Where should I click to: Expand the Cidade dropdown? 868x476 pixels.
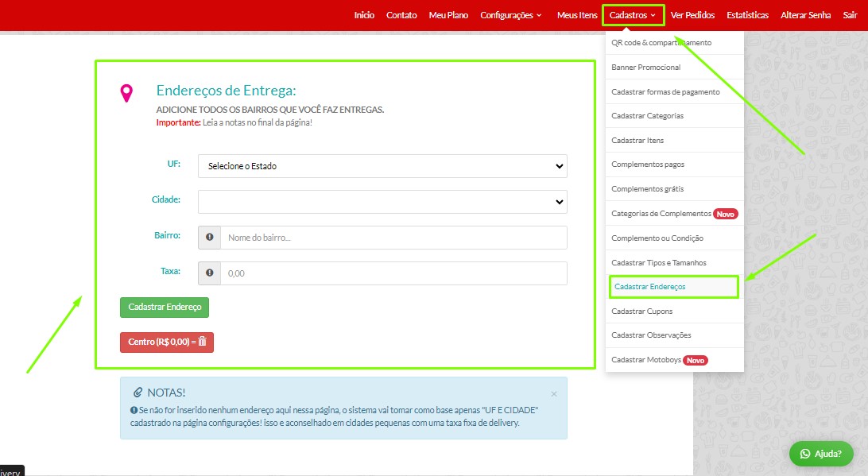tap(382, 202)
